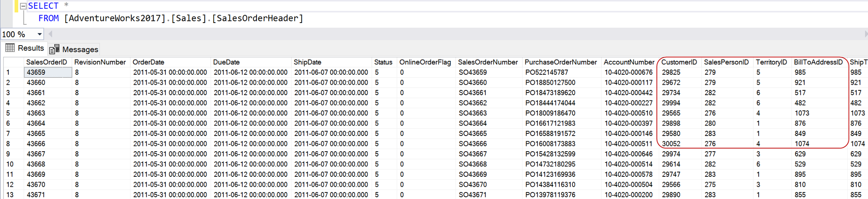The height and width of the screenshot is (199, 868).
Task: Select the cell PO14732180295
Action: click(x=562, y=164)
